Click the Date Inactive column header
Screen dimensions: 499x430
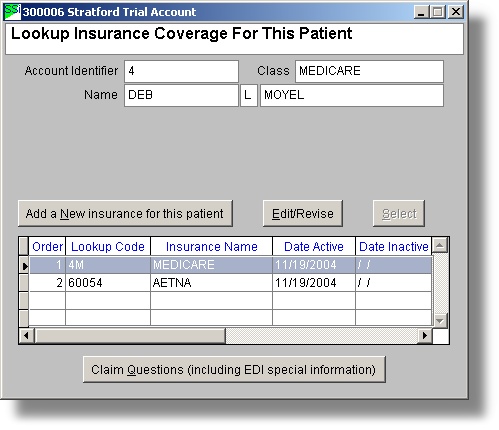click(394, 246)
